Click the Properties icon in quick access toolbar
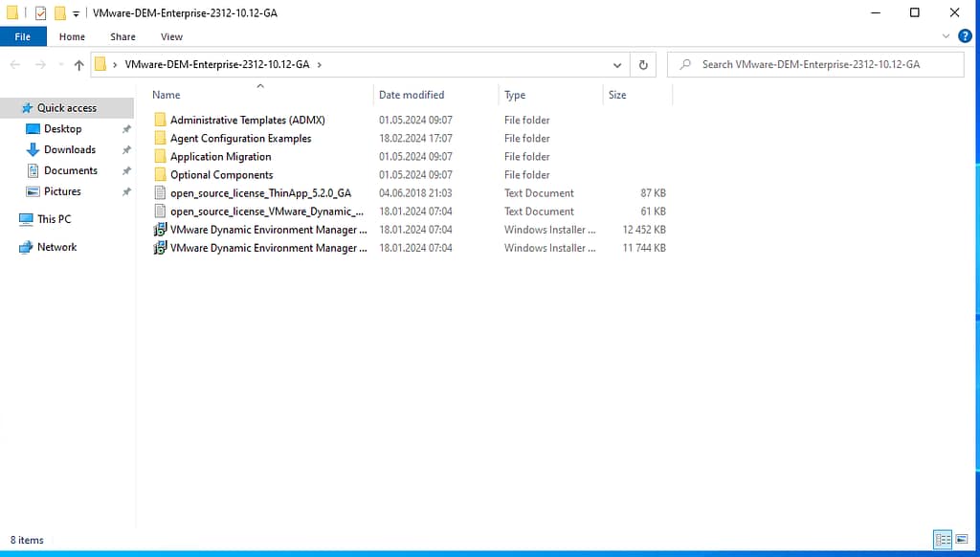Viewport: 980px width, 557px height. tap(40, 13)
